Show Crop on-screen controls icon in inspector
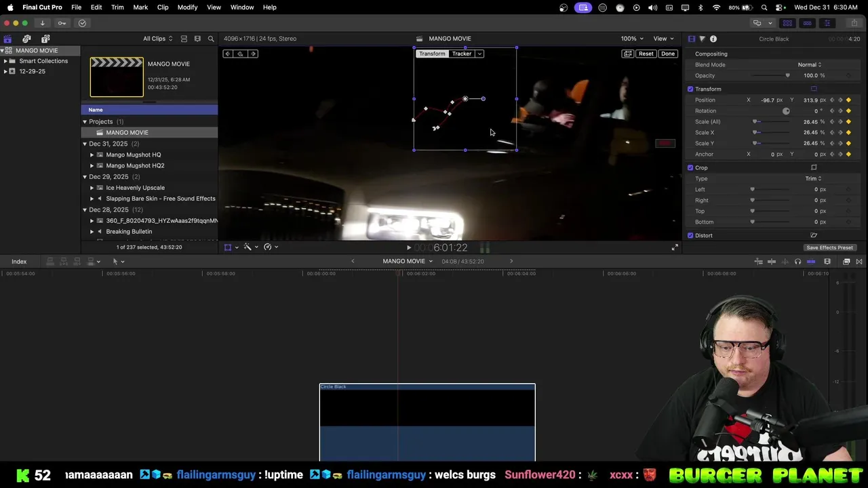This screenshot has height=488, width=868. tap(814, 167)
